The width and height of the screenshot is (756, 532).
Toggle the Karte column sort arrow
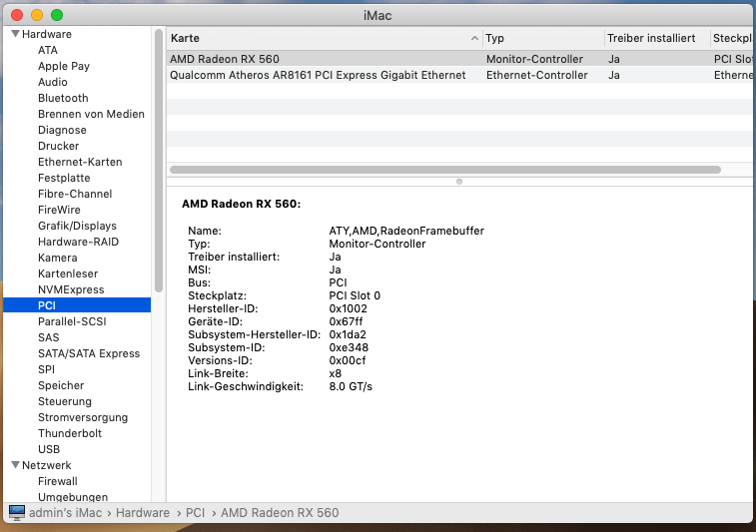pos(474,38)
